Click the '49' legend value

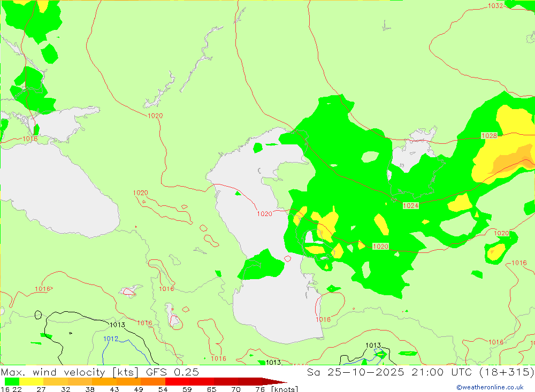coord(139,389)
